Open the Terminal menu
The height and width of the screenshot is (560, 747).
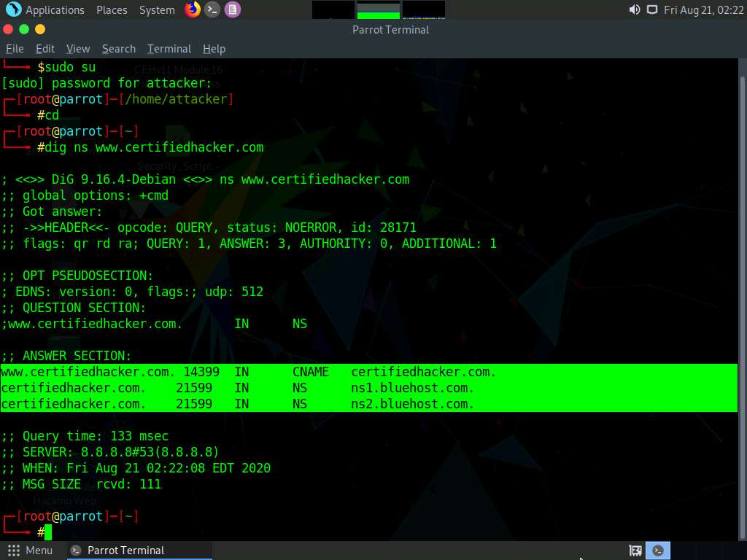(169, 49)
